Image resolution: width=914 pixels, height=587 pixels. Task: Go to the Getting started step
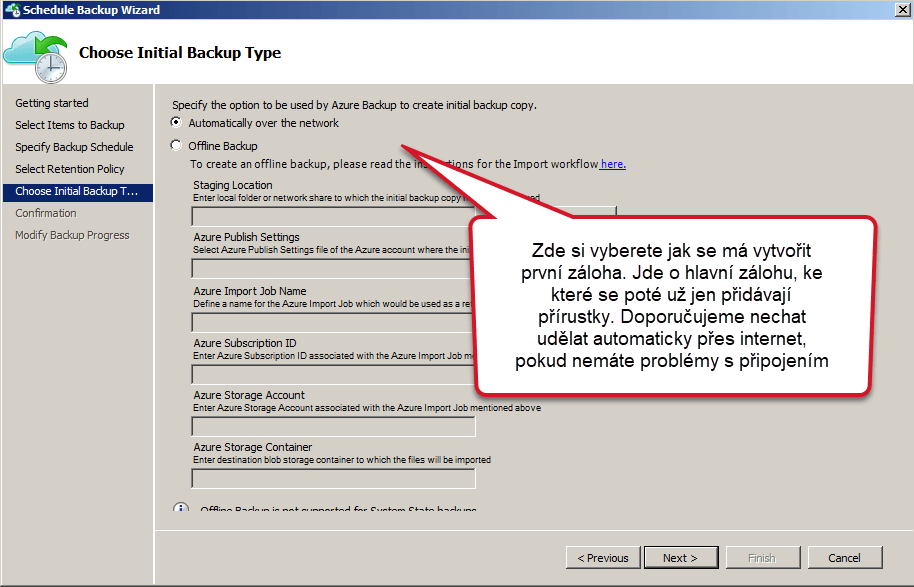tap(52, 103)
